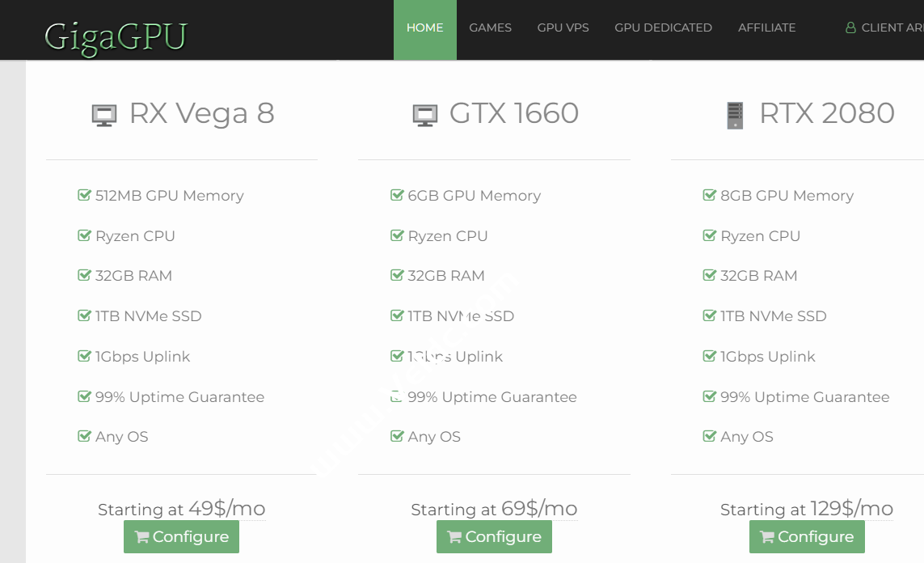
Task: Select the GAMES navigation tab
Action: 490,27
